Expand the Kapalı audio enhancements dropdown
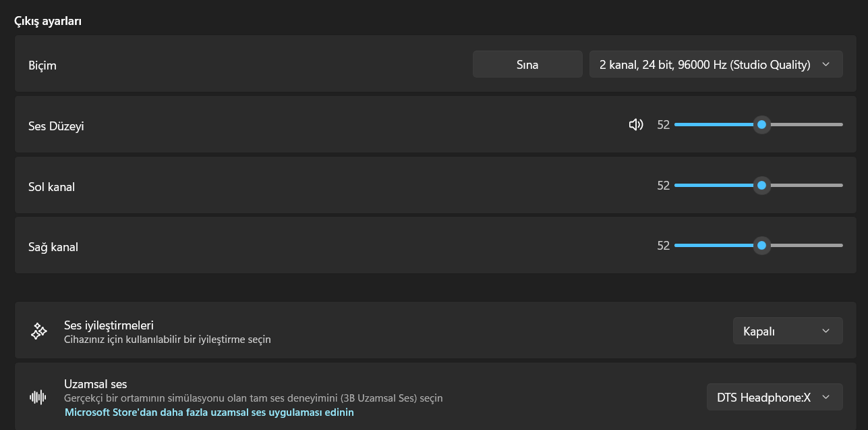Image resolution: width=868 pixels, height=430 pixels. click(787, 331)
